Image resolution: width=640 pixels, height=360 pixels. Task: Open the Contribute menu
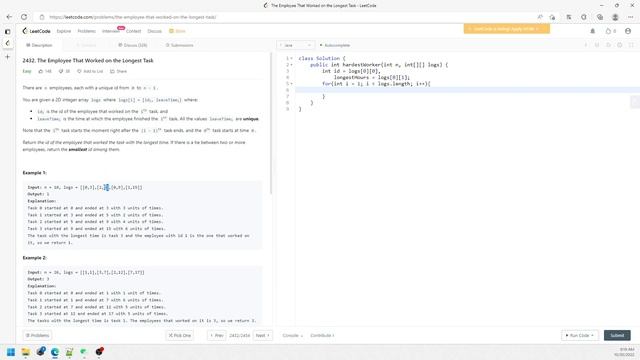tap(322, 336)
